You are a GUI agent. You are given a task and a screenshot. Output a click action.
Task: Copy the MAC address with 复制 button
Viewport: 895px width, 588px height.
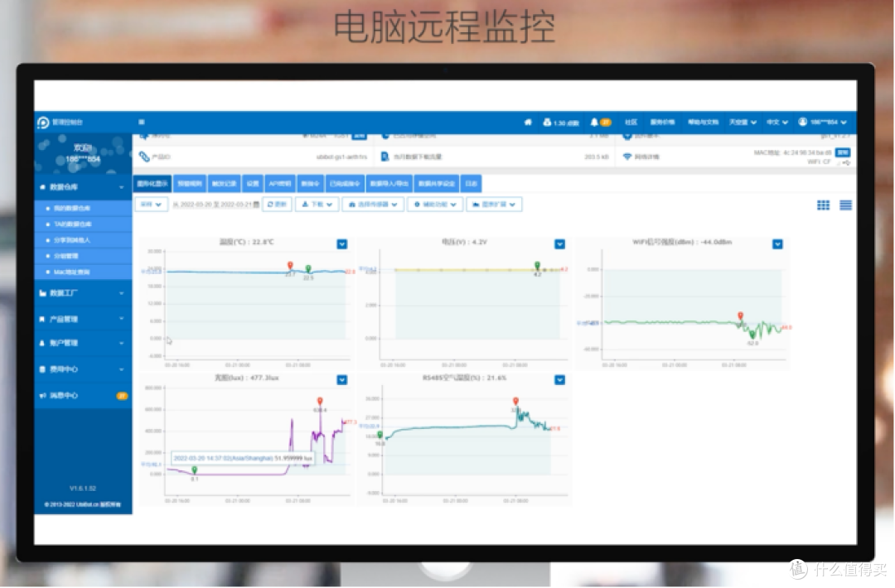click(843, 152)
